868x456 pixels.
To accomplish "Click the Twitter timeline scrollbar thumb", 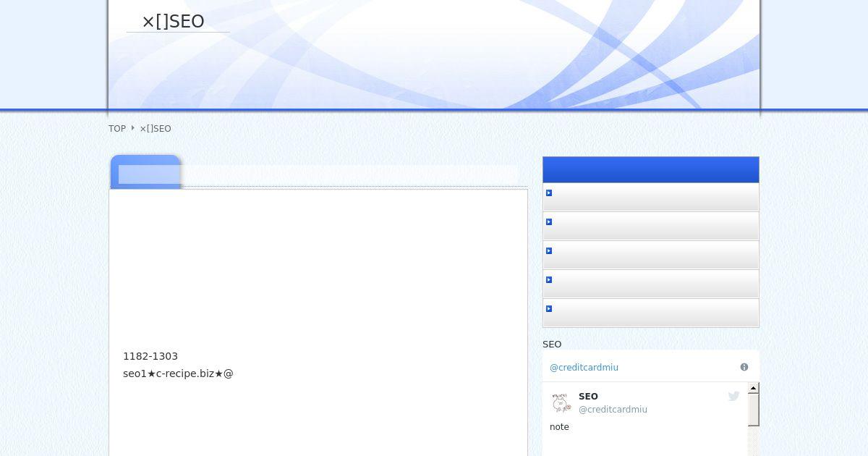I will point(753,410).
